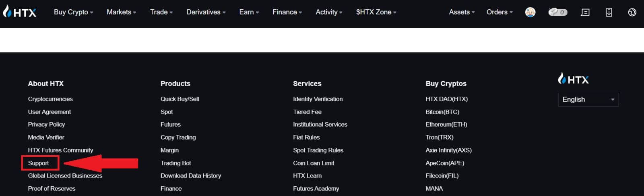Expand the Assets dropdown
Screen dimensions: 644x196
click(462, 12)
